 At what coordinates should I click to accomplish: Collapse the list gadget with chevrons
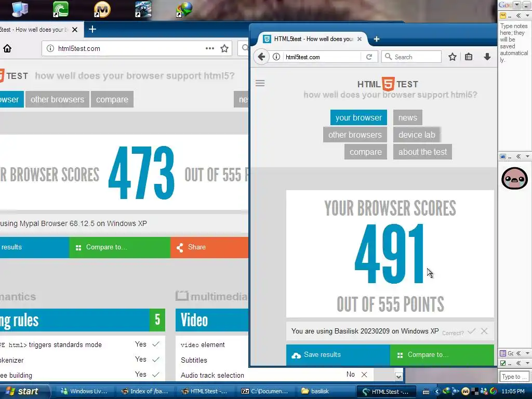pos(518,353)
